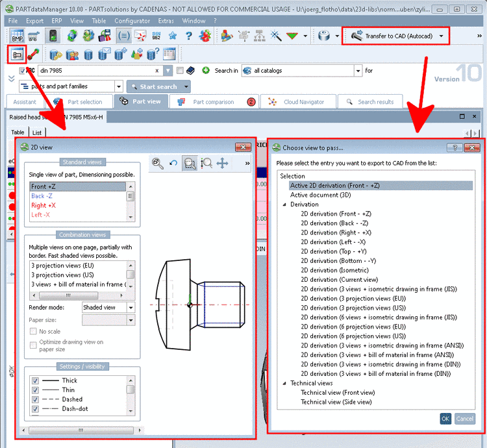This screenshot has width=487, height=448.
Task: Toggle the checkbox beside the book icon
Action: click(x=180, y=71)
